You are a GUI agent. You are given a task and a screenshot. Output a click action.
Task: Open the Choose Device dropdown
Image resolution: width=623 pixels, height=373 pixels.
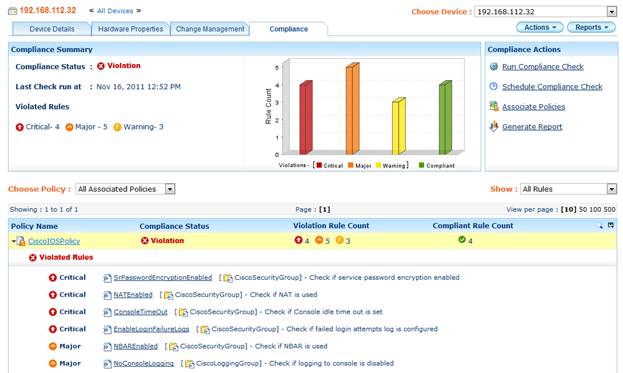click(611, 12)
